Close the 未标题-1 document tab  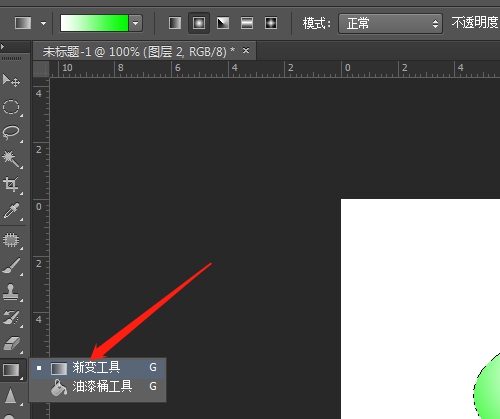pos(246,50)
